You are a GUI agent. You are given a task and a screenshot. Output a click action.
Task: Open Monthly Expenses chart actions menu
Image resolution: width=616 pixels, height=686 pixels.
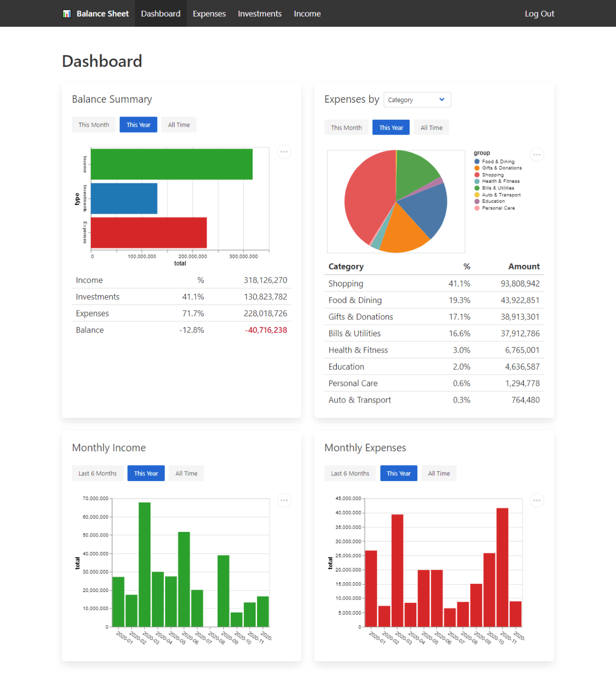pos(536,501)
